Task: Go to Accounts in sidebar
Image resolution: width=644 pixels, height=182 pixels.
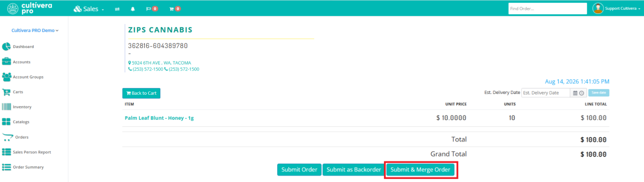Action: pos(22,62)
